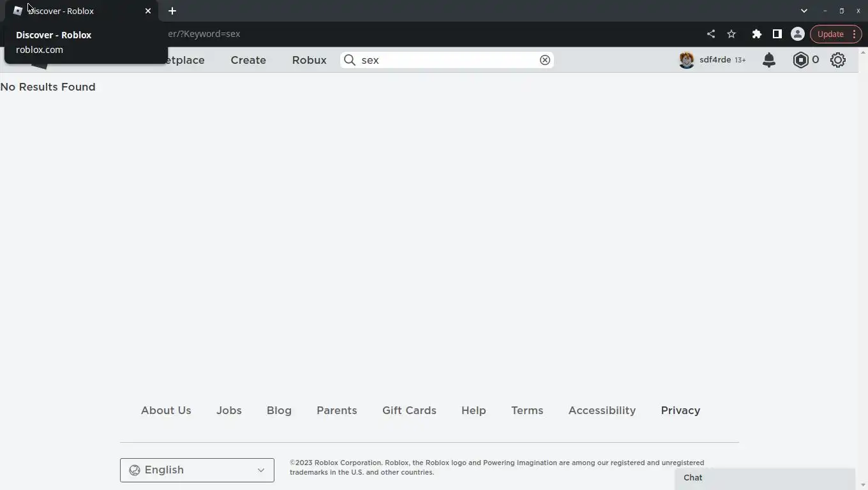Open the Roblox settings gear
868x490 pixels.
pos(838,60)
